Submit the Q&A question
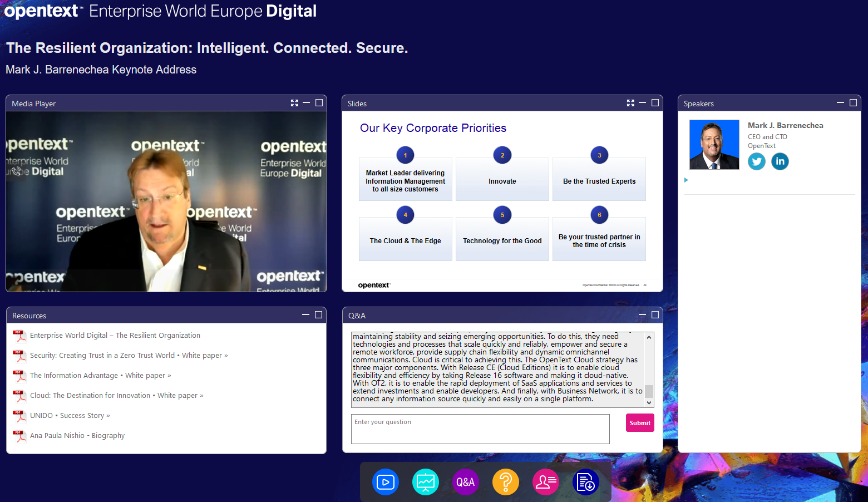 [x=640, y=423]
